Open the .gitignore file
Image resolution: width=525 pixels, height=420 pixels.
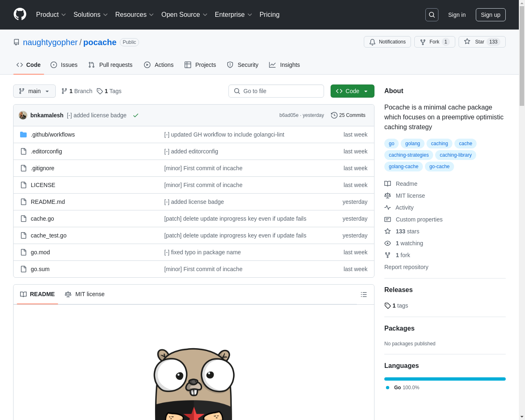tap(43, 168)
